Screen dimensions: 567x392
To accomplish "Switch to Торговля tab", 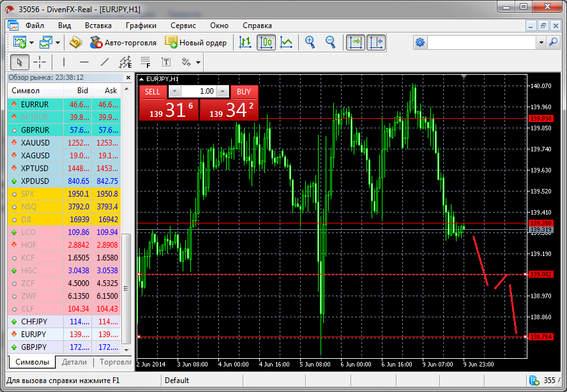I will (x=115, y=362).
